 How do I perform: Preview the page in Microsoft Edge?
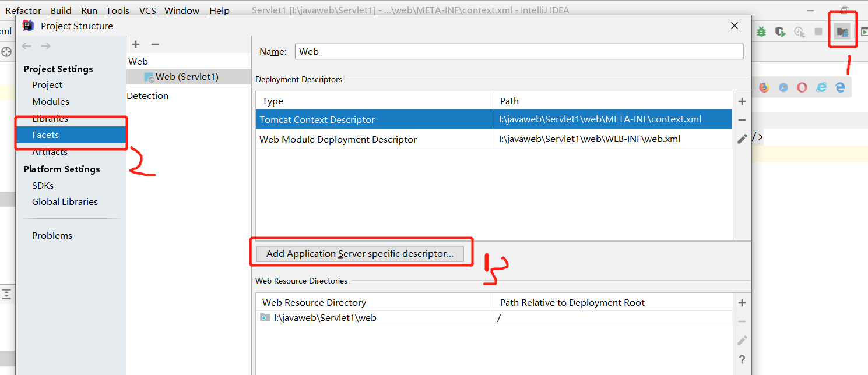coord(840,87)
